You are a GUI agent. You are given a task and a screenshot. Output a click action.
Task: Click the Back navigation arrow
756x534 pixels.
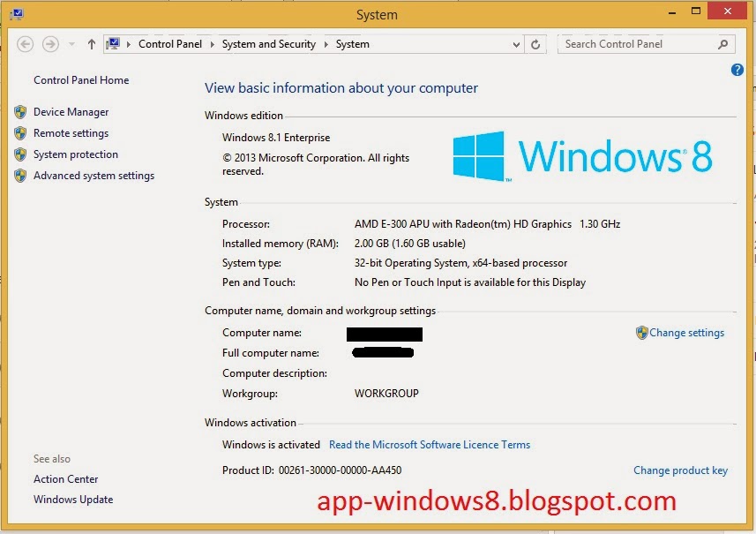[x=25, y=44]
